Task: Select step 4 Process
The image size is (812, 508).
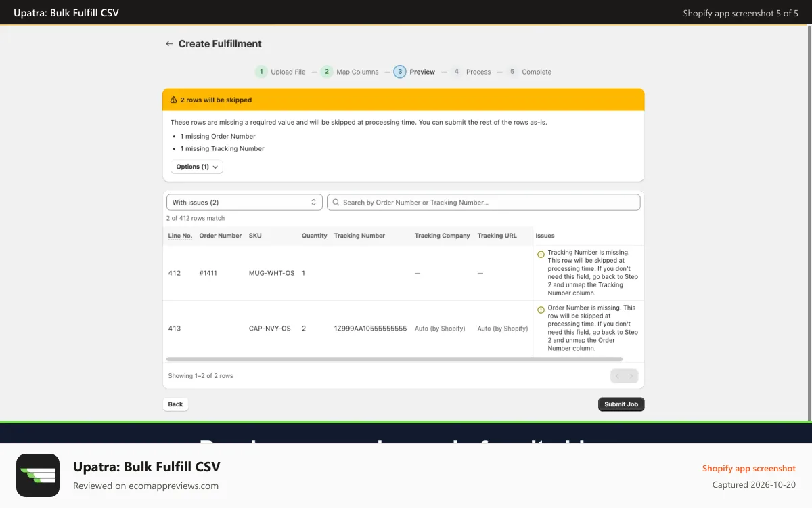Action: (471, 72)
